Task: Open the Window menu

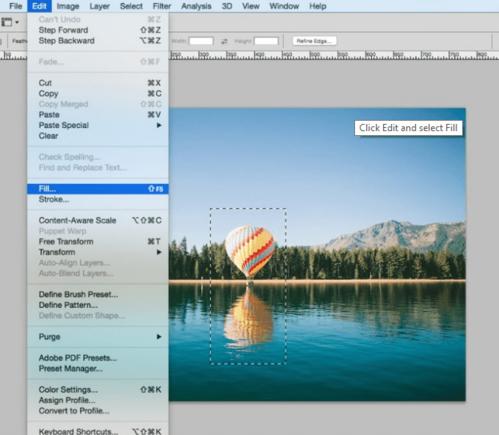Action: (284, 6)
